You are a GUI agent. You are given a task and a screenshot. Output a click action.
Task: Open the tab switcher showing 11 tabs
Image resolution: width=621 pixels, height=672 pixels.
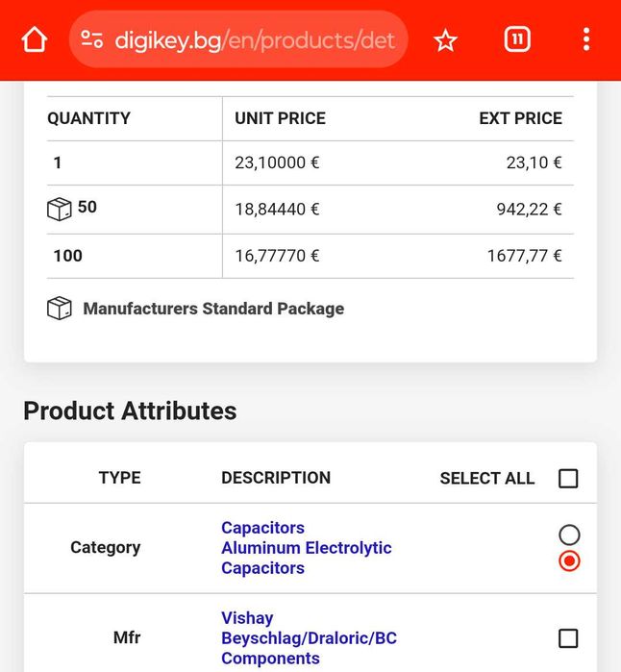coord(517,39)
